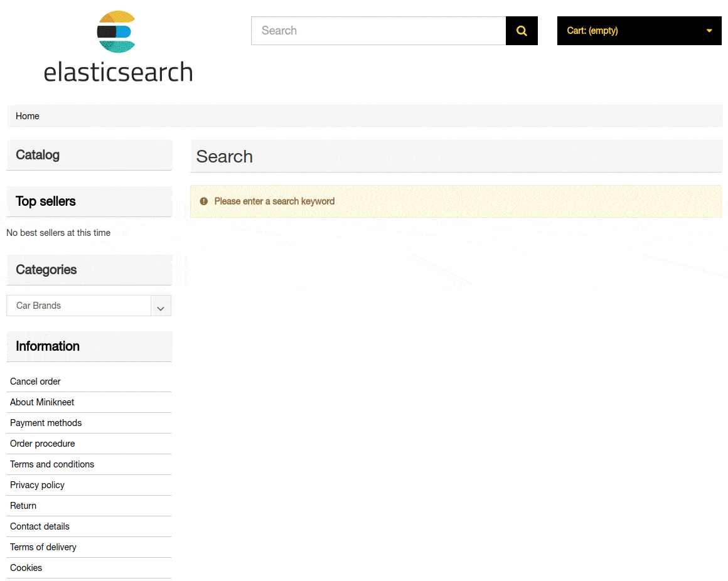
Task: Open the Terms of delivery page
Action: [43, 547]
